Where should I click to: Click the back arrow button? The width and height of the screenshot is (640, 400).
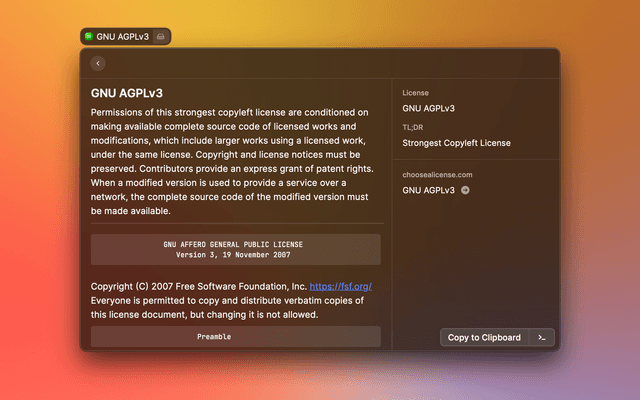98,63
